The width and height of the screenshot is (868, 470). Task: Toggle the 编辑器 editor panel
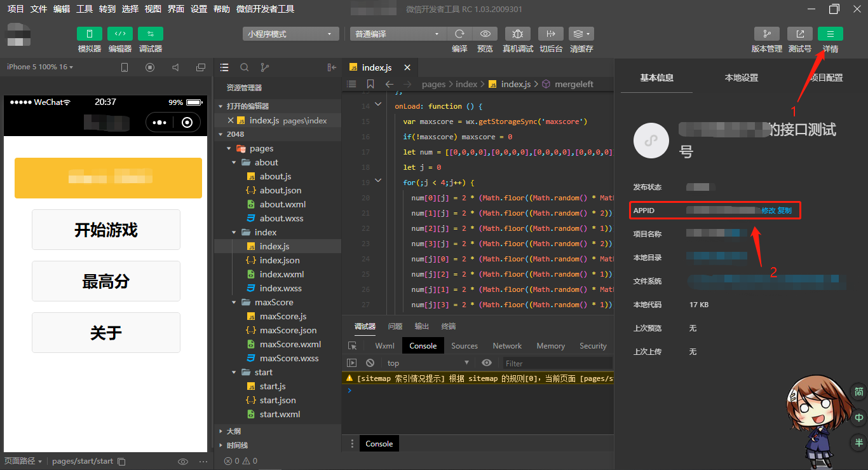(x=120, y=34)
